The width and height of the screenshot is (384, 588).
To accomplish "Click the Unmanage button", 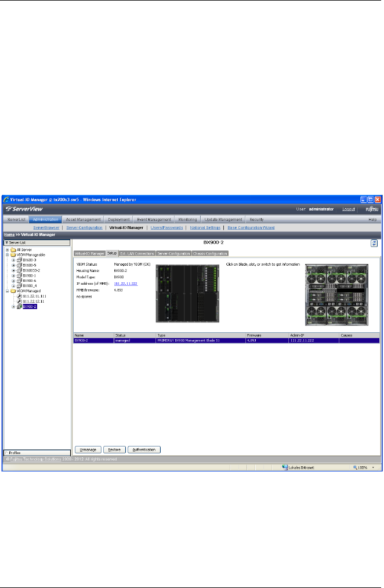I will pos(88,449).
